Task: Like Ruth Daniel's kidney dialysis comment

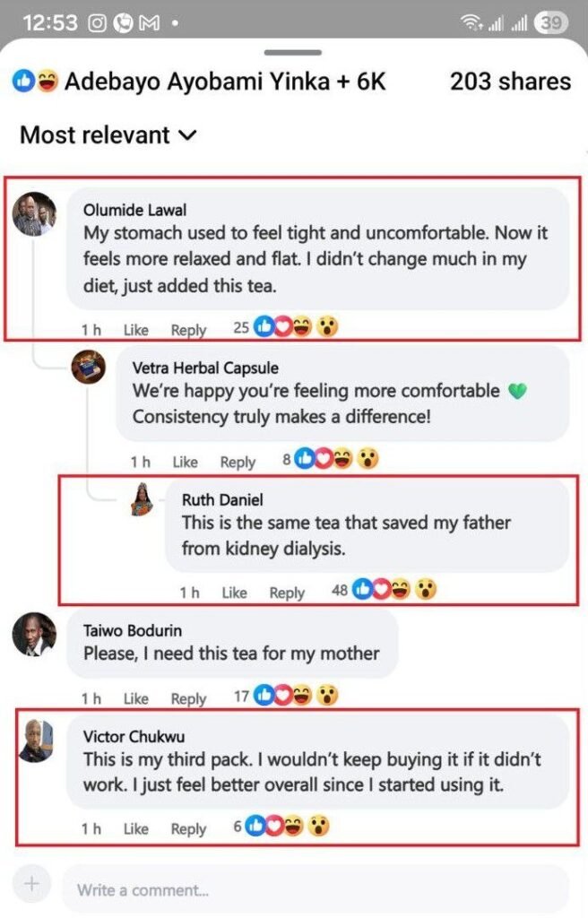Action: coord(234,592)
